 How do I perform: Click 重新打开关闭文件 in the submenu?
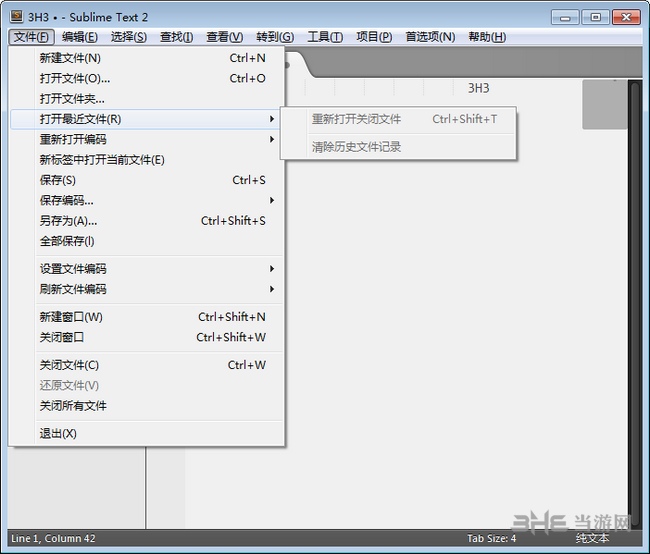[398, 119]
